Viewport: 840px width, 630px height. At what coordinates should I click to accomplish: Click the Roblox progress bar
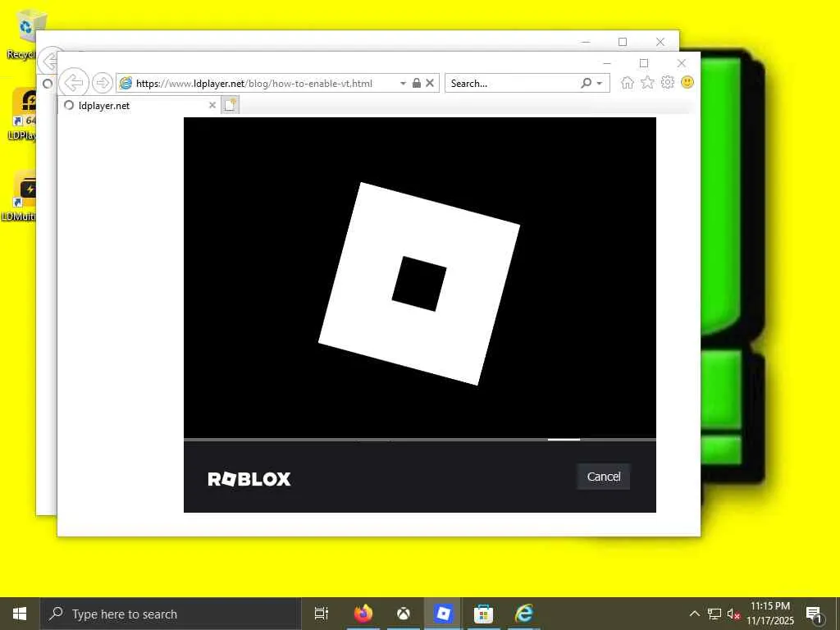pos(419,440)
